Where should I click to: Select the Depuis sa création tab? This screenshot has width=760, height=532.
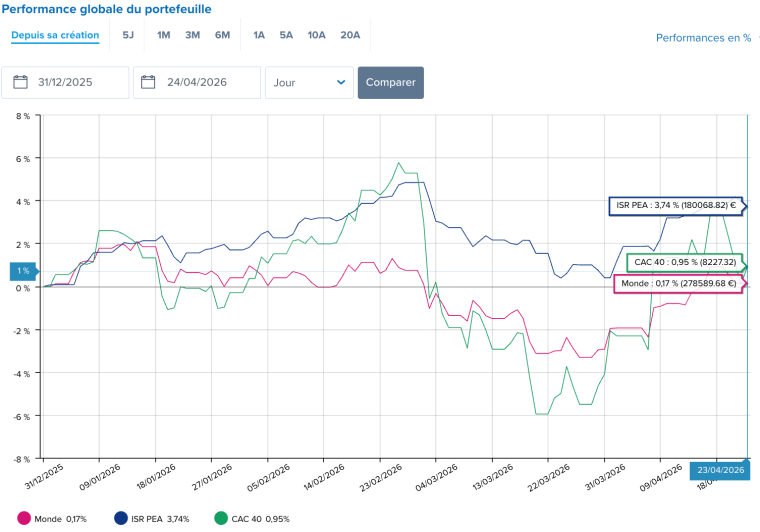pos(55,35)
